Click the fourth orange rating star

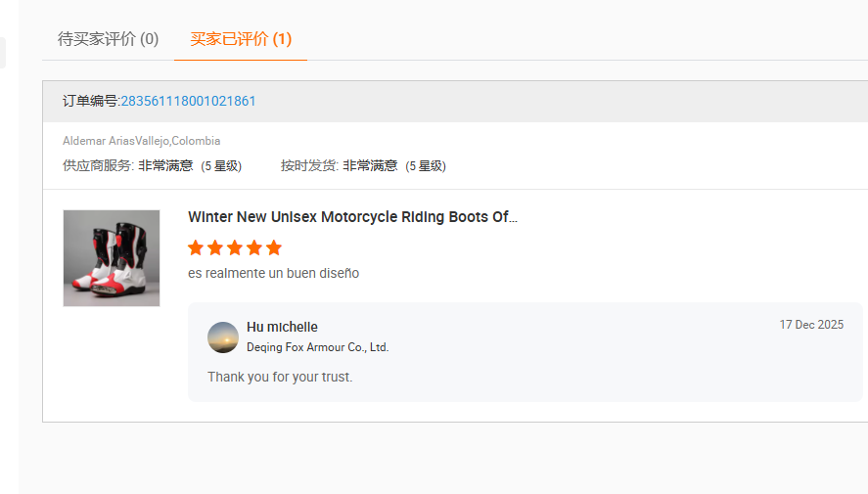pyautogui.click(x=254, y=247)
